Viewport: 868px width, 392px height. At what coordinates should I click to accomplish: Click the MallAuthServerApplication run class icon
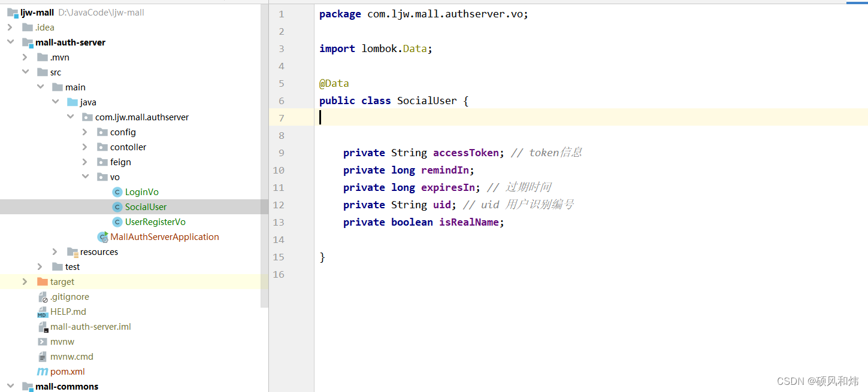[102, 237]
